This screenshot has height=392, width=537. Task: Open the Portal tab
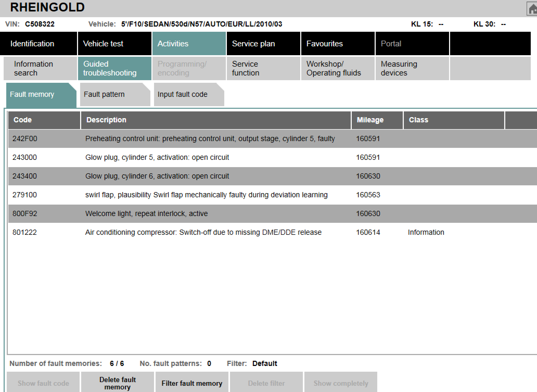(412, 43)
